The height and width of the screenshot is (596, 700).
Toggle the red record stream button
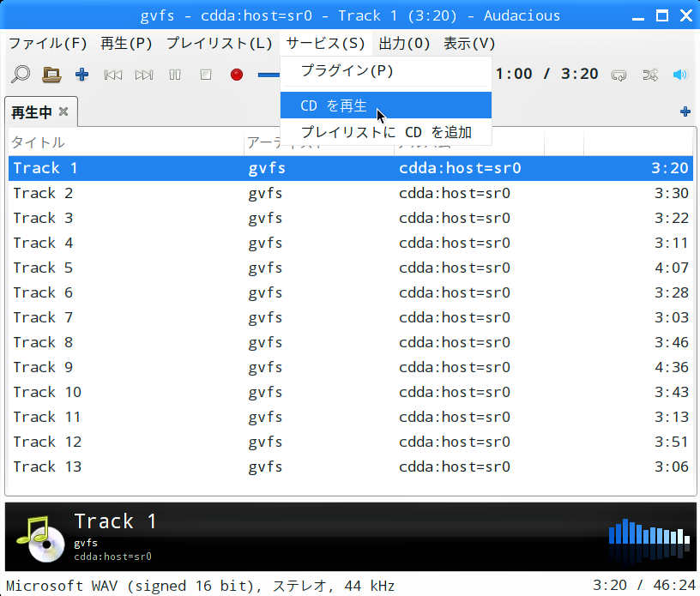click(x=237, y=75)
